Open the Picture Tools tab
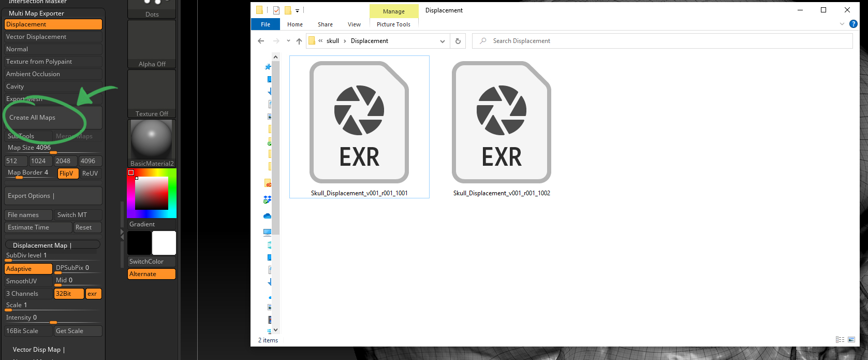 [393, 24]
